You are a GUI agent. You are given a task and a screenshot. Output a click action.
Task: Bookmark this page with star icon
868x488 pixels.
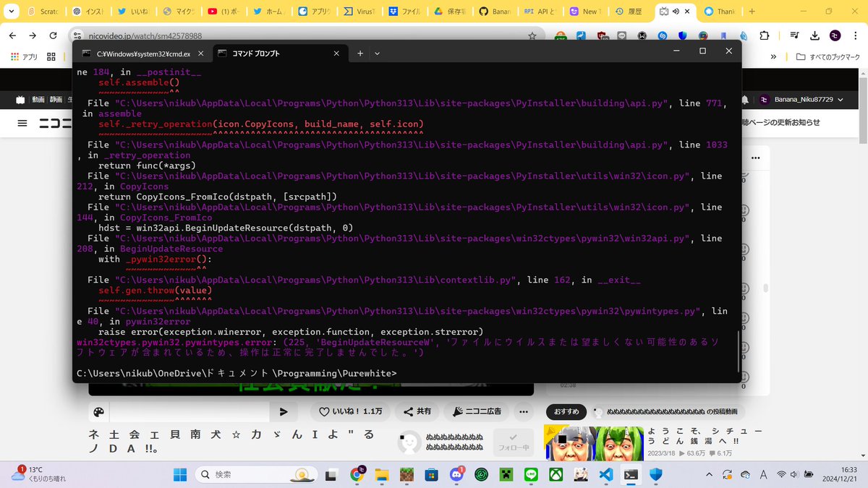(x=532, y=35)
